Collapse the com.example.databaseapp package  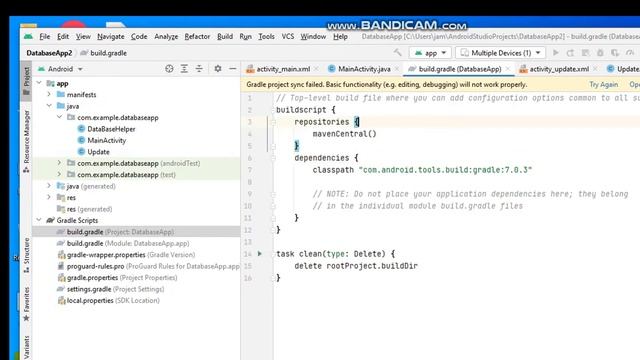60,118
